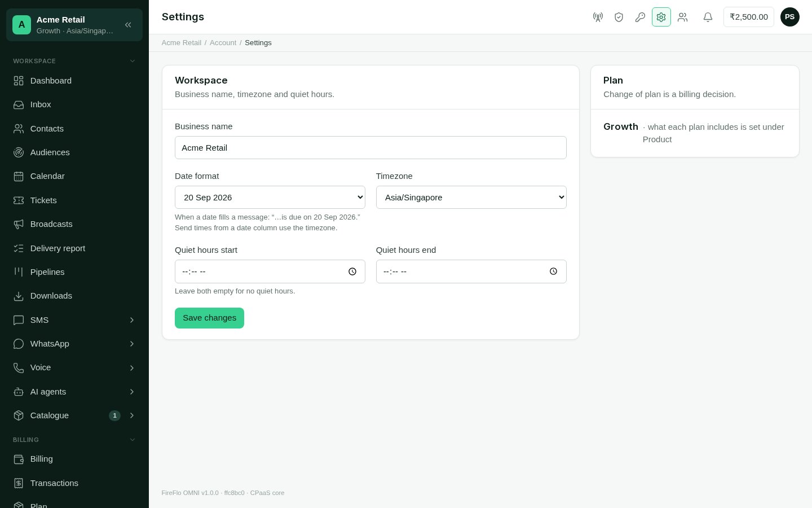Screen dimensions: 812x508
Task: Open the shield check icon in header
Action: [x=619, y=17]
